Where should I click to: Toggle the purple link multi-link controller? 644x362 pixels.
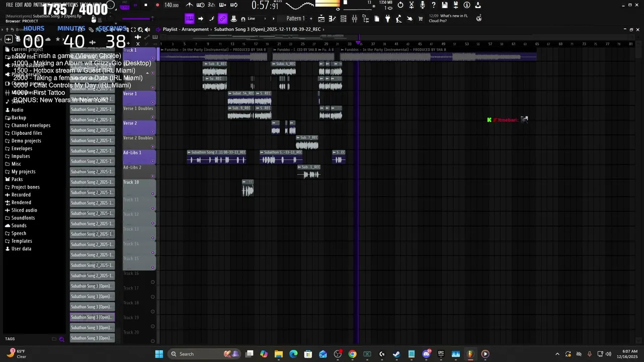(x=222, y=19)
